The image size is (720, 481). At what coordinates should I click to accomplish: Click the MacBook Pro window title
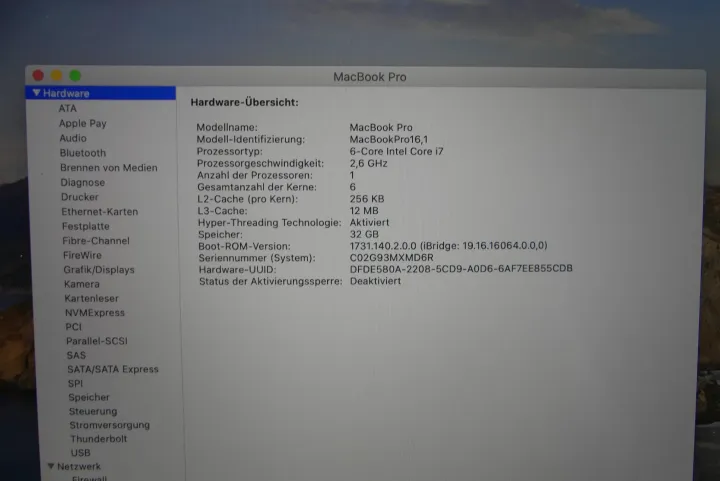[x=370, y=77]
